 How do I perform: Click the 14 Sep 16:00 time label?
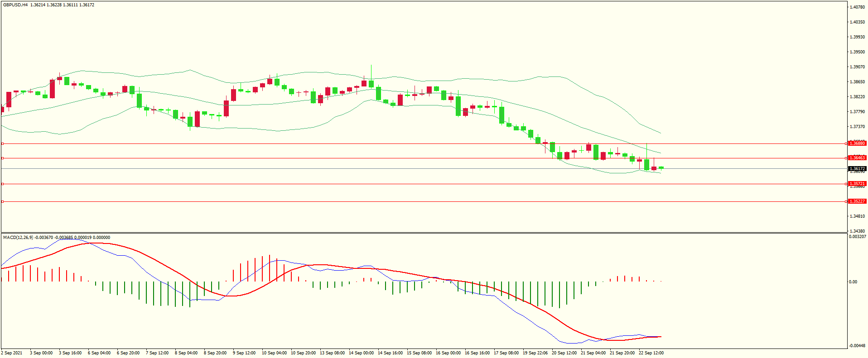tap(390, 353)
